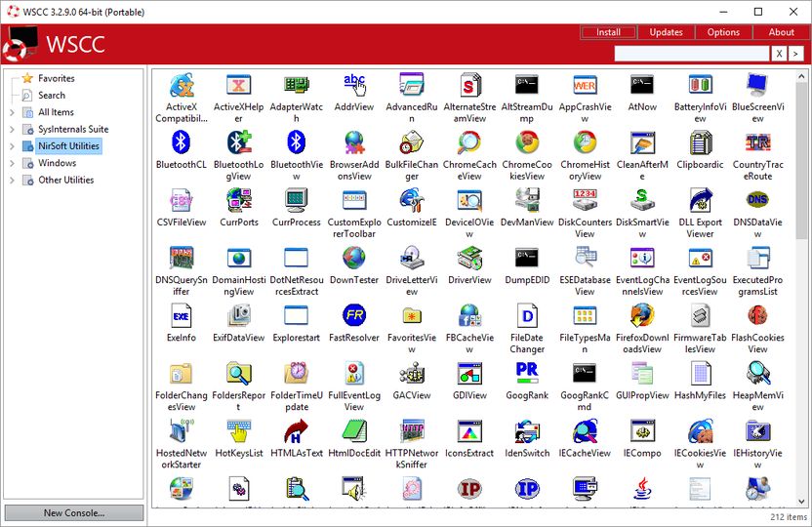Open the DiskCountersView icon

(585, 200)
